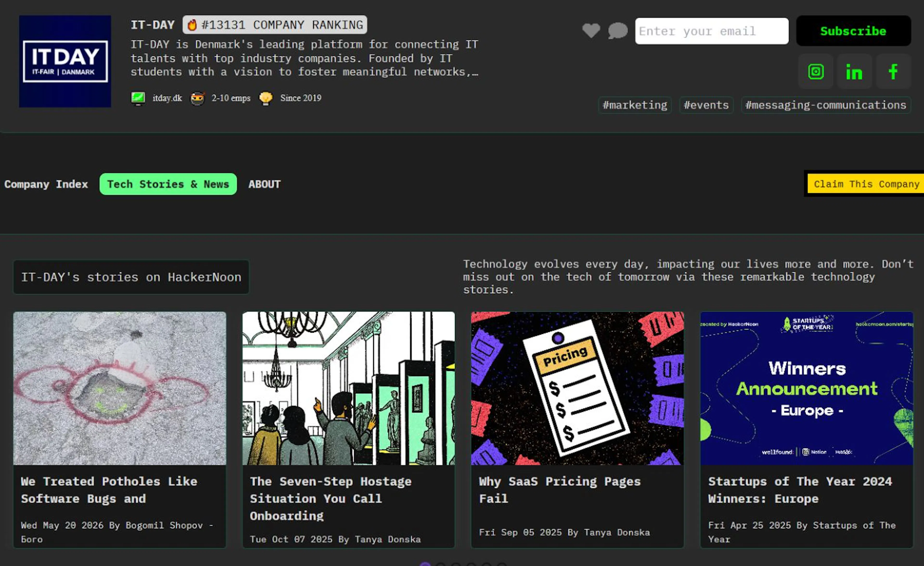Click the IT-DAY description paragraph

tap(304, 58)
